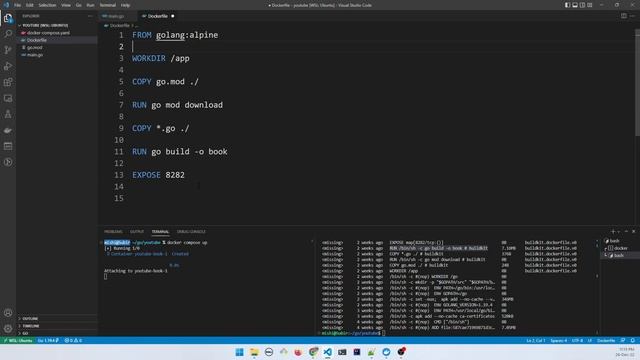Select the Terminal panel tab
This screenshot has height=360, width=640.
tap(160, 231)
